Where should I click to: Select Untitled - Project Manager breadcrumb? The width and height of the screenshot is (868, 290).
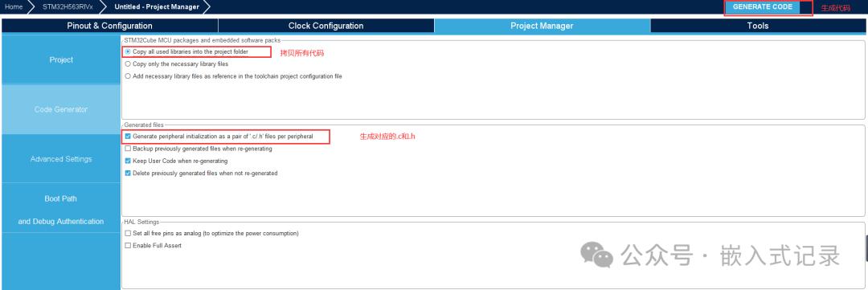(x=157, y=7)
